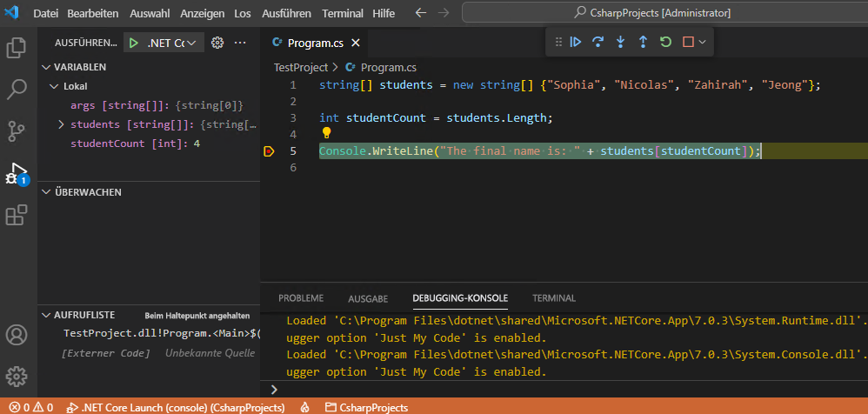The image size is (868, 414).
Task: Open the Anzeigen menu
Action: [202, 13]
